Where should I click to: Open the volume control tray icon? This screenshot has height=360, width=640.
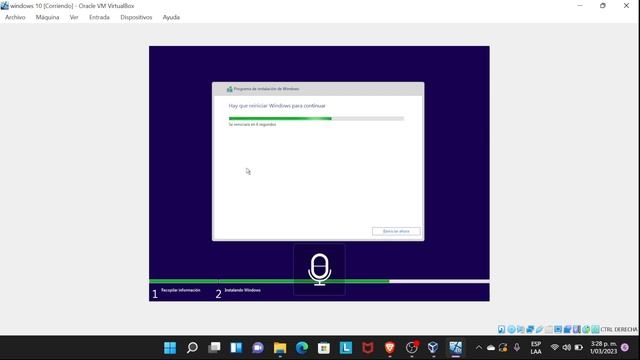point(567,348)
